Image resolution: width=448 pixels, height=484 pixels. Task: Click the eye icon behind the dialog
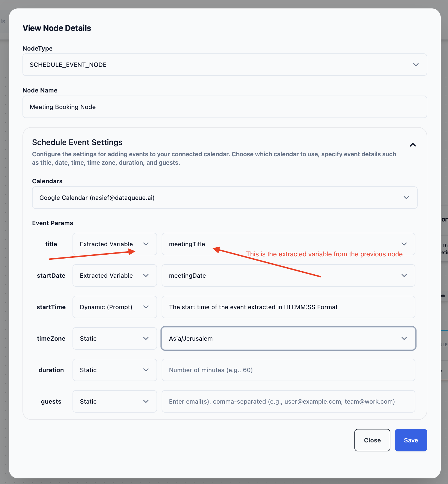click(443, 296)
